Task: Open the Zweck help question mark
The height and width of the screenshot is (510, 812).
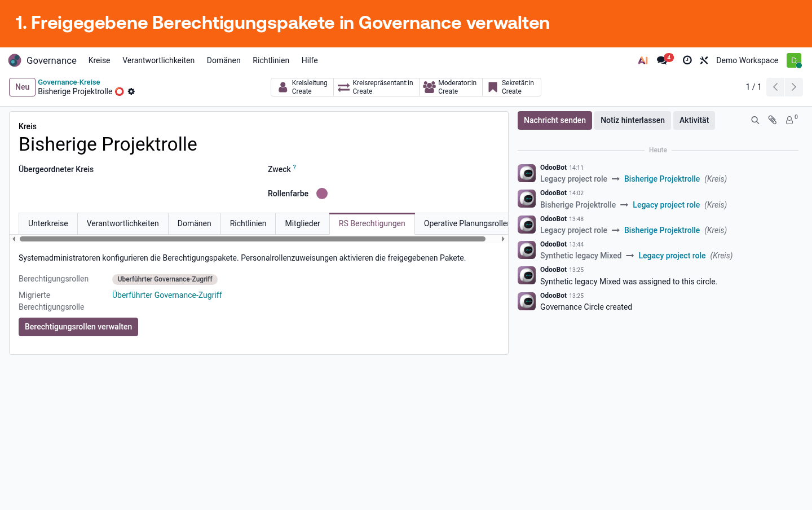Action: pos(294,167)
